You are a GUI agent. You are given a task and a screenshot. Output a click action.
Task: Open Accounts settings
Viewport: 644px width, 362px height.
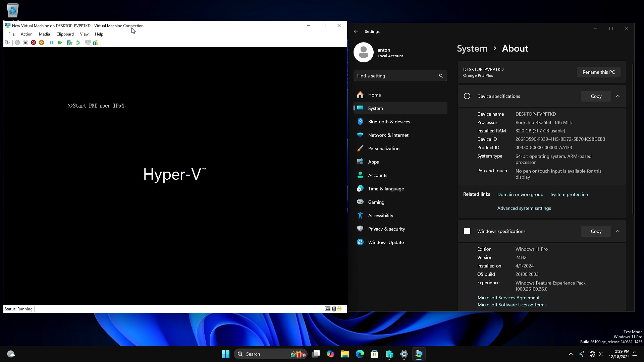coord(400,175)
